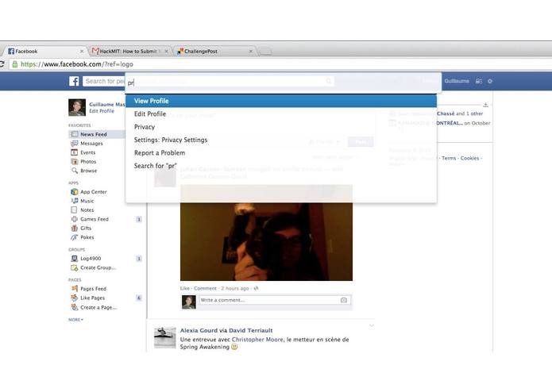Viewport: 552px width, 392px height.
Task: Click the Photos icon in sidebar
Action: tap(75, 162)
